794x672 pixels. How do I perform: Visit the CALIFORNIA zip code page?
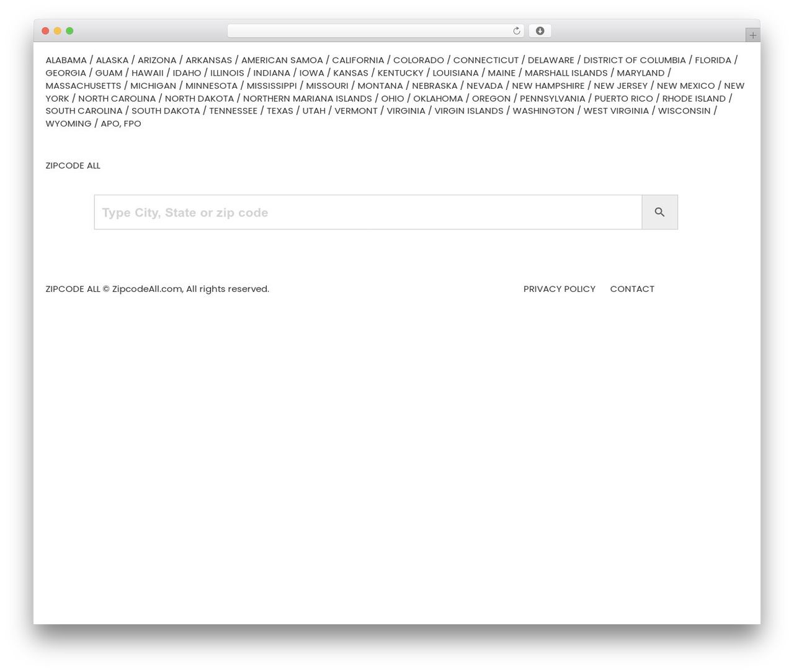(x=358, y=60)
